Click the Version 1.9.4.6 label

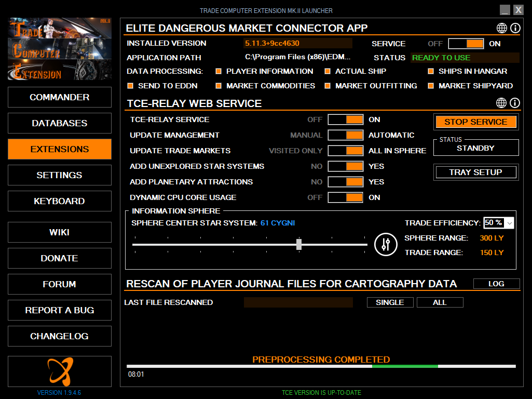(59, 393)
